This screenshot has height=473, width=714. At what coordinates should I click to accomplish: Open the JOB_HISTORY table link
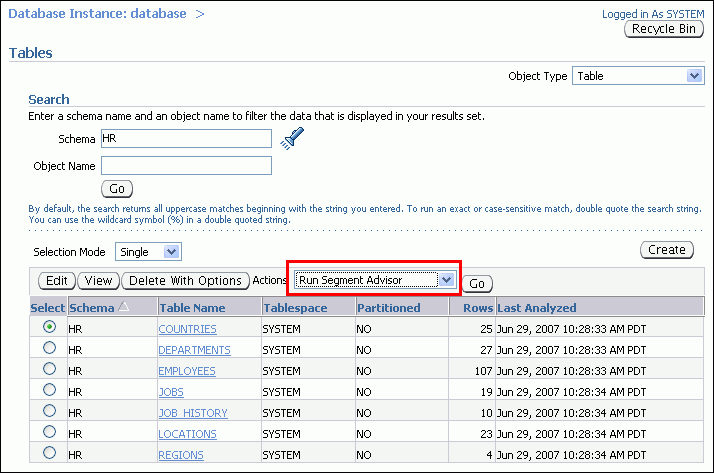[x=193, y=413]
